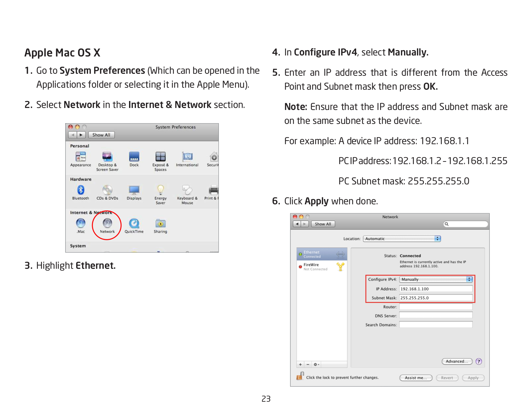
Task: Add a network interface with plus
Action: 300,364
